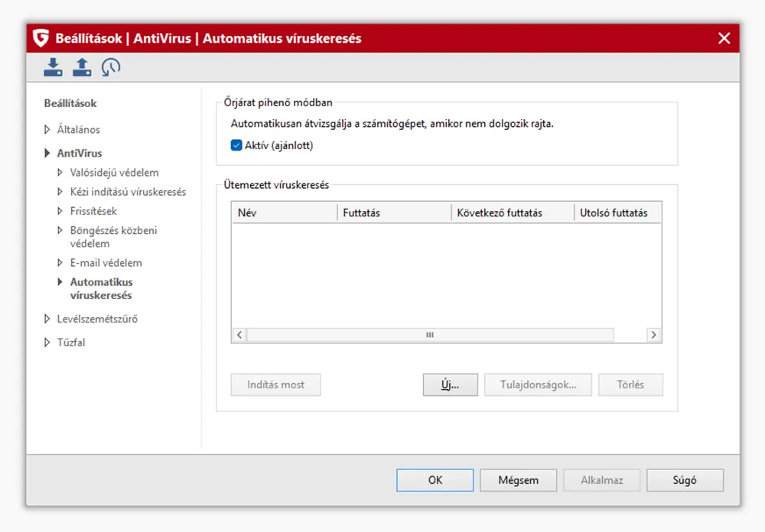Confirm with the OK button

click(x=435, y=480)
